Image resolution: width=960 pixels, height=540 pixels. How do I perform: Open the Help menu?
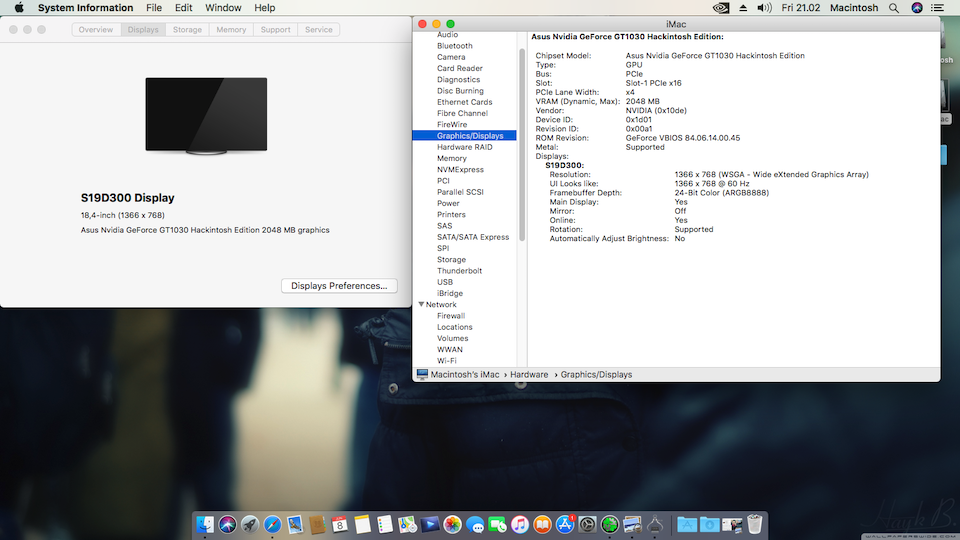264,8
